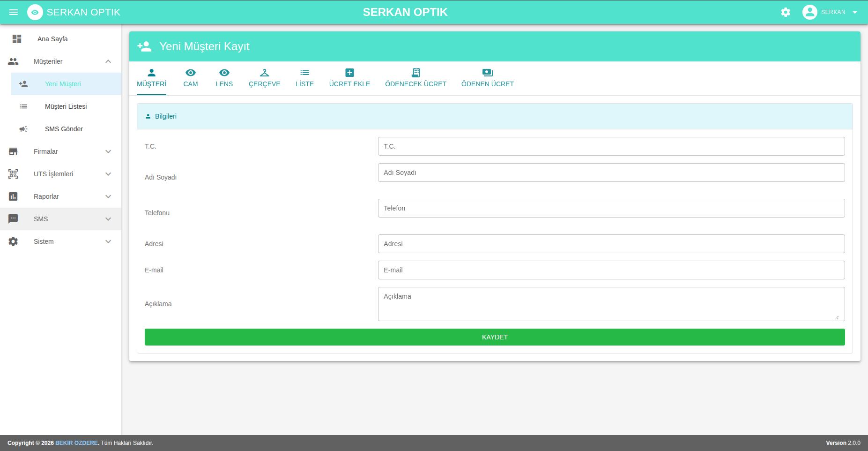Click the green KAYDET button
The image size is (868, 451).
pos(495,337)
